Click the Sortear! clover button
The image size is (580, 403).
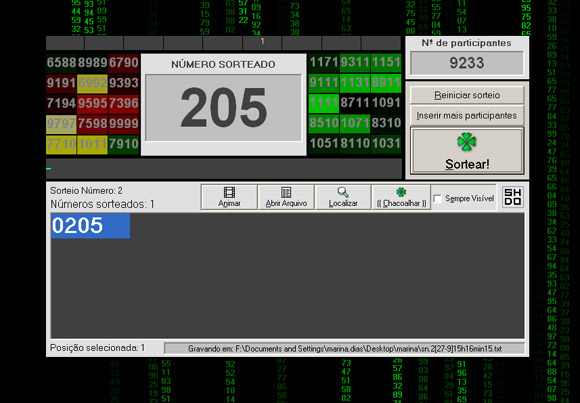point(467,151)
